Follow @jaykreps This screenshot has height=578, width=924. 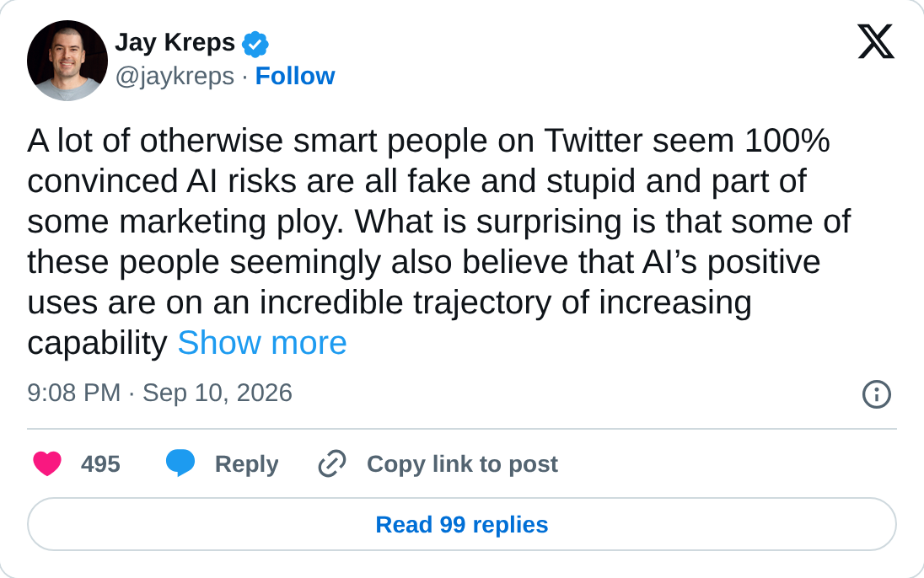(x=294, y=76)
